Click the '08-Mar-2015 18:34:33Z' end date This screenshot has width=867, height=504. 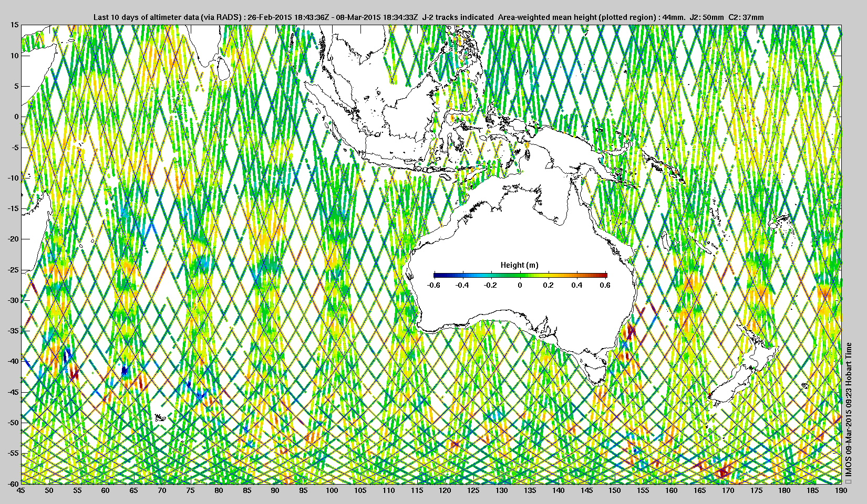377,17
